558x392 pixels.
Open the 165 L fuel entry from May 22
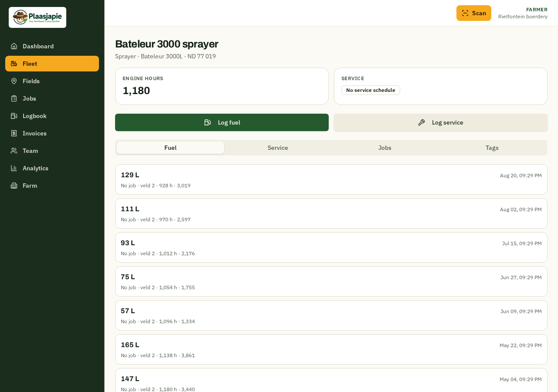click(x=331, y=349)
